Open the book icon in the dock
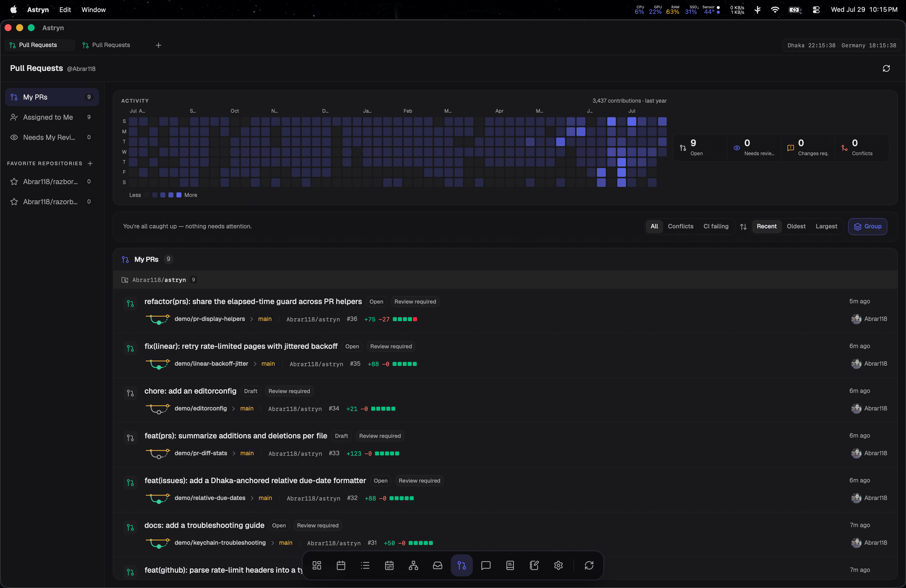 (x=510, y=566)
